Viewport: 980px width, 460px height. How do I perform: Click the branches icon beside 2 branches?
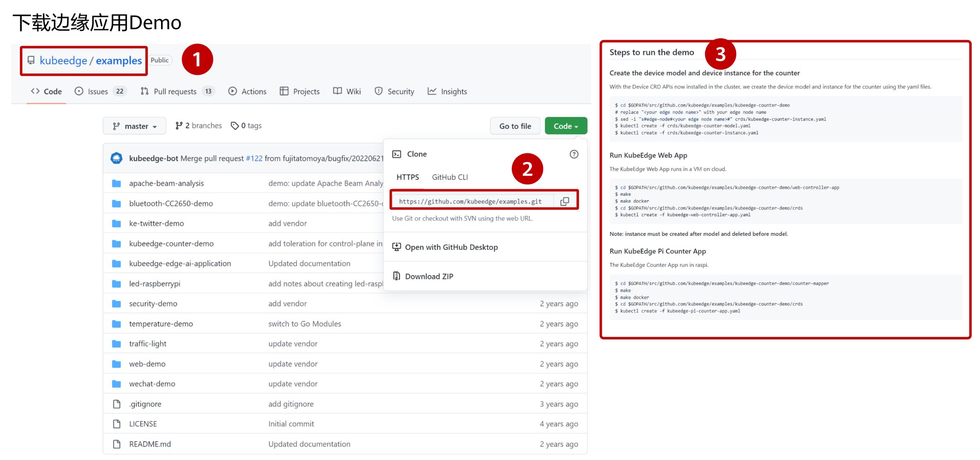[179, 126]
